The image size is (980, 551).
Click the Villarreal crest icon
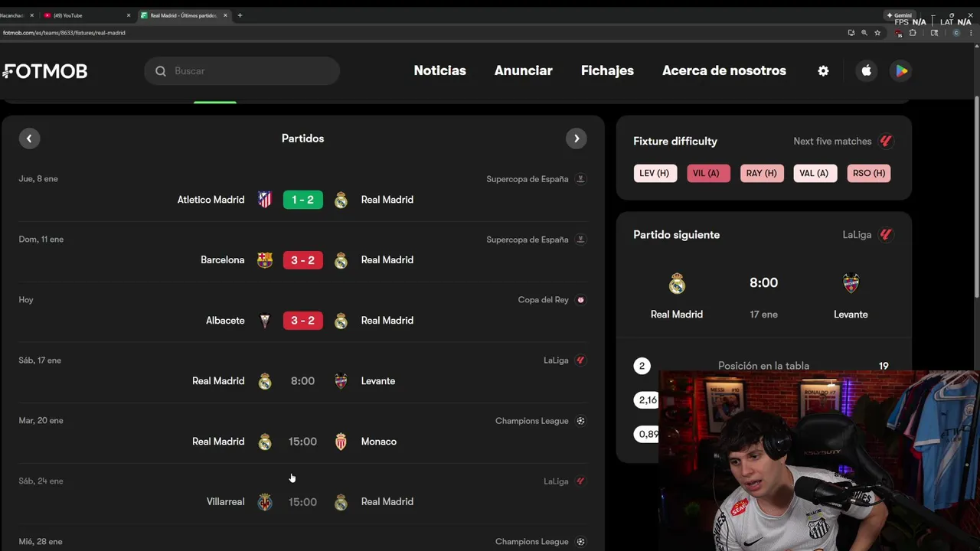point(265,502)
